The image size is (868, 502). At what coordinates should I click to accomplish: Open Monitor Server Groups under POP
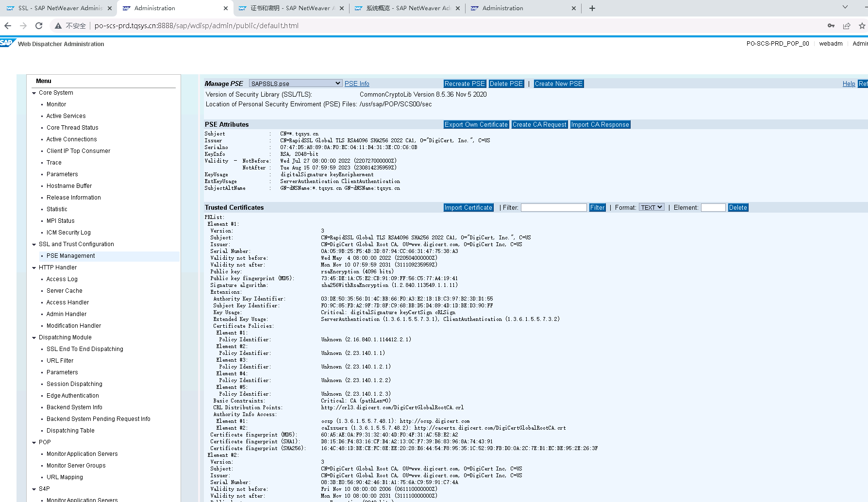click(76, 466)
